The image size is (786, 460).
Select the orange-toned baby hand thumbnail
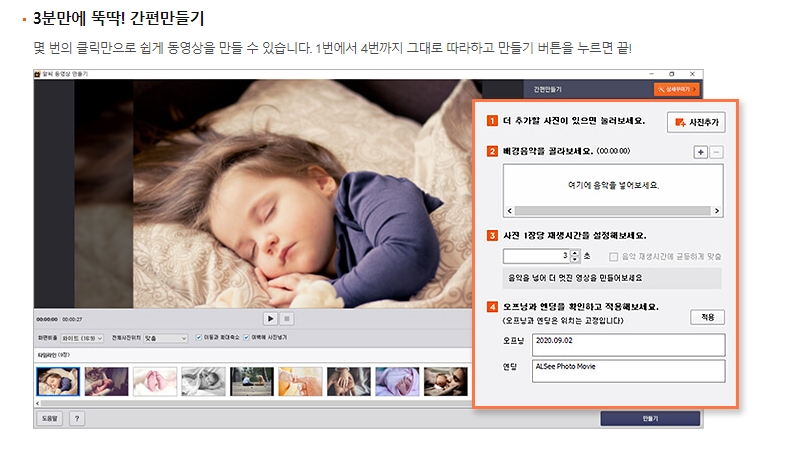(300, 381)
